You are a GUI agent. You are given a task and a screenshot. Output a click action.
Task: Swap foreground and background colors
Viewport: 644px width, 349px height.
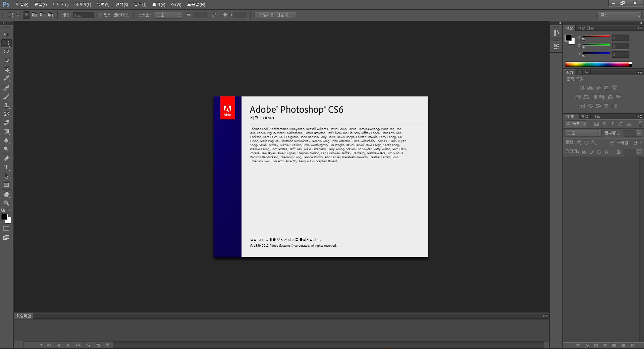pos(9,210)
